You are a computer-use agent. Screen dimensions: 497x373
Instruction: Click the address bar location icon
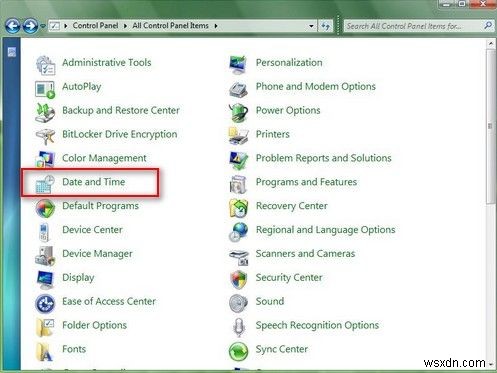point(55,26)
